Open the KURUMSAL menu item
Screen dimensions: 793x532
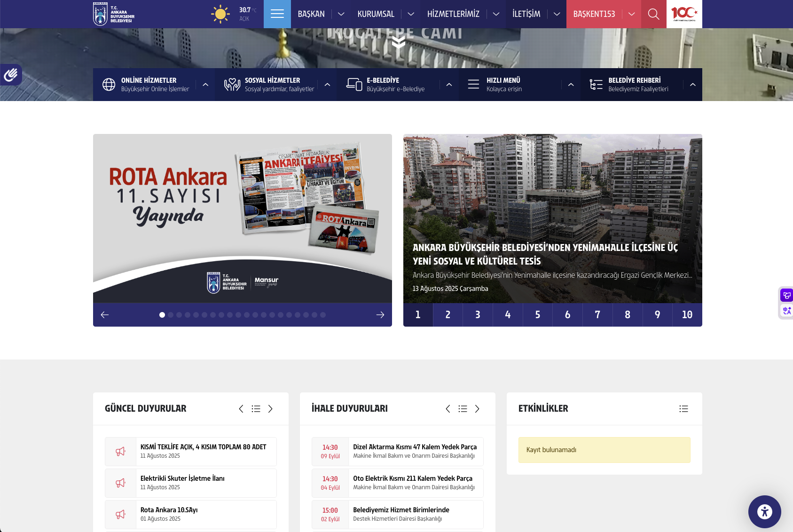(x=376, y=14)
